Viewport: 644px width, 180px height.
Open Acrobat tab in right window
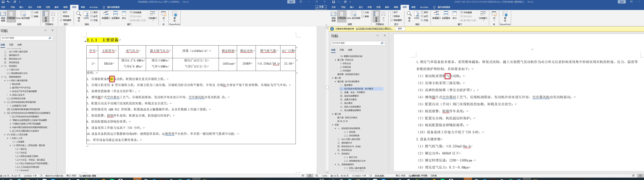coord(424,7)
